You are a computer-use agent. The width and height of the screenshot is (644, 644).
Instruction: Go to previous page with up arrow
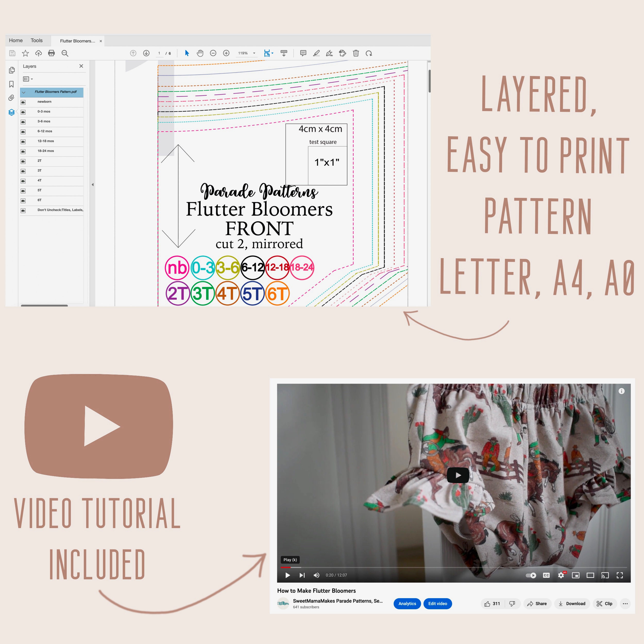(133, 53)
